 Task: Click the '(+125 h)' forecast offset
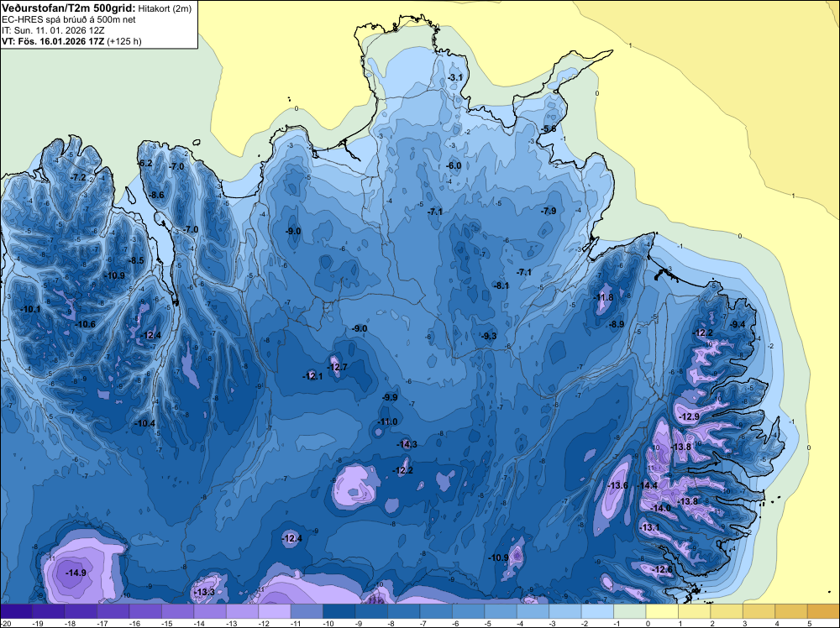[124, 41]
